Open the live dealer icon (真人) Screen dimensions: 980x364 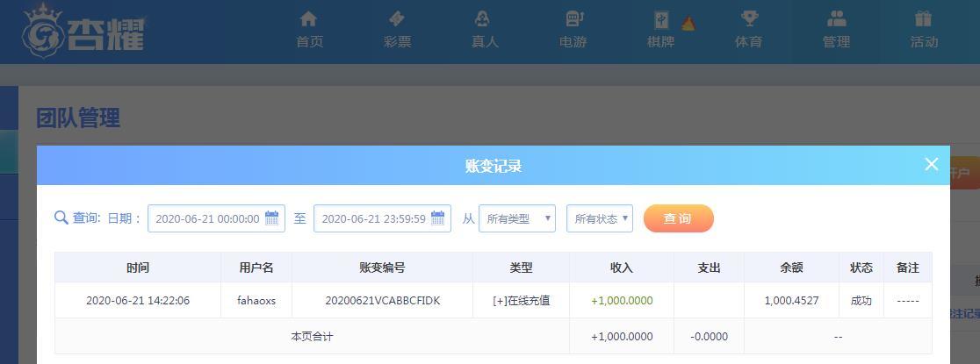(x=484, y=19)
